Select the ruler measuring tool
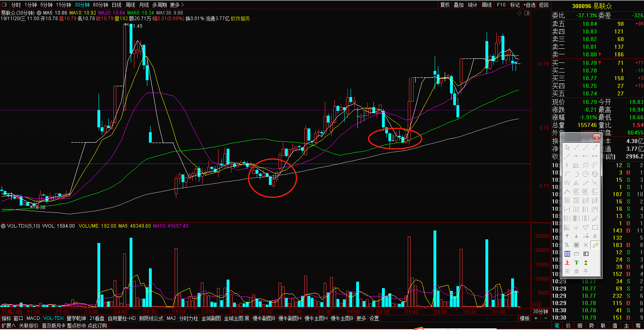This screenshot has width=644, height=330. coord(576,254)
